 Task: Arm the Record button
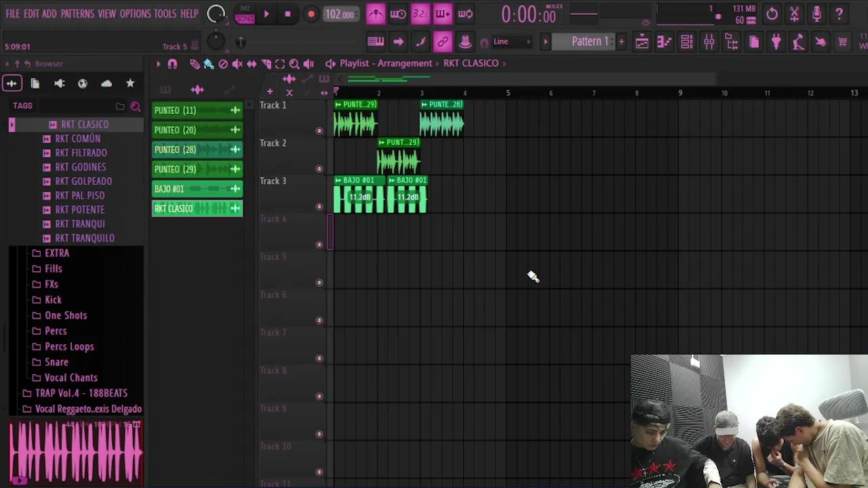(311, 14)
